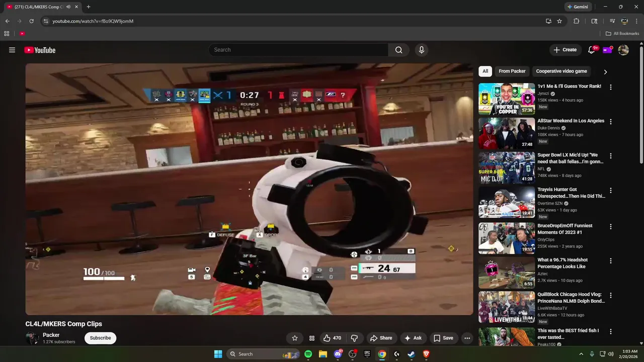Open What a 96.7% Headshot Percentage title
The image size is (644, 362).
(562, 263)
